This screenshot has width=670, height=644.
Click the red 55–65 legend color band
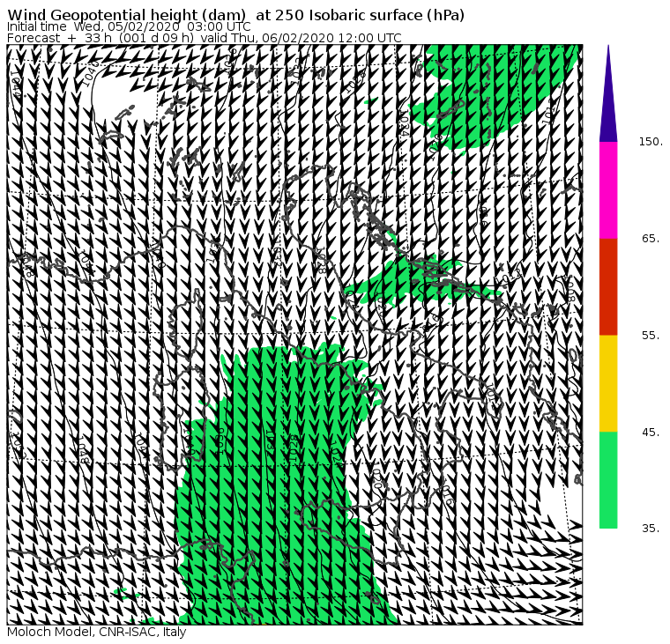(x=608, y=286)
